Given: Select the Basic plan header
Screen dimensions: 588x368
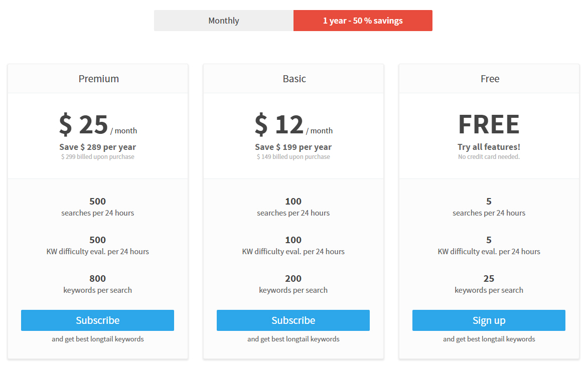Looking at the screenshot, I should pyautogui.click(x=295, y=79).
